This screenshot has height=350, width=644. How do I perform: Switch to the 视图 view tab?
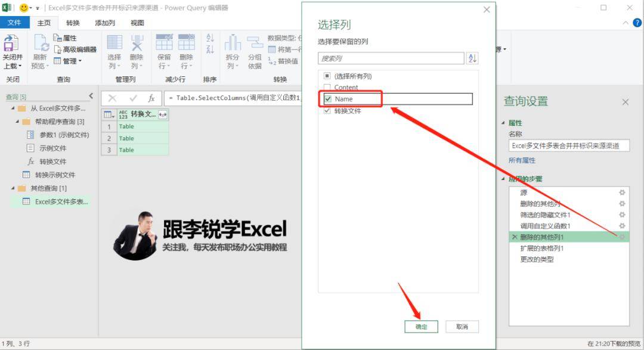pos(137,23)
